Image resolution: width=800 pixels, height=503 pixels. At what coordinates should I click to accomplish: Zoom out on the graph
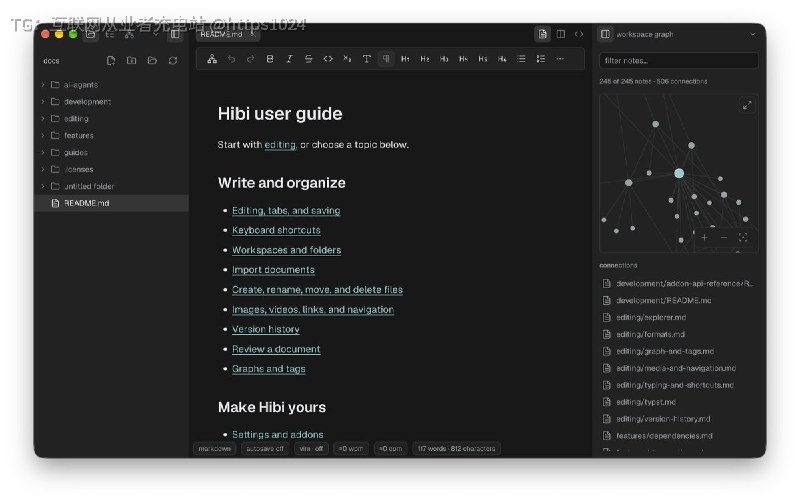coord(724,237)
